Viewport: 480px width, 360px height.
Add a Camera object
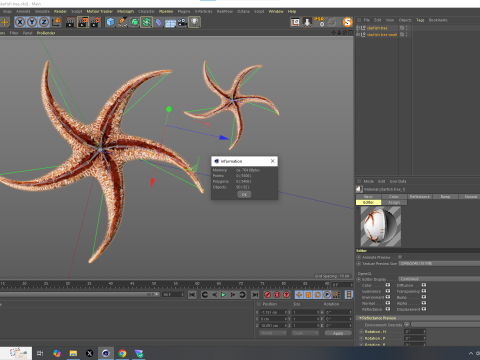(182, 22)
